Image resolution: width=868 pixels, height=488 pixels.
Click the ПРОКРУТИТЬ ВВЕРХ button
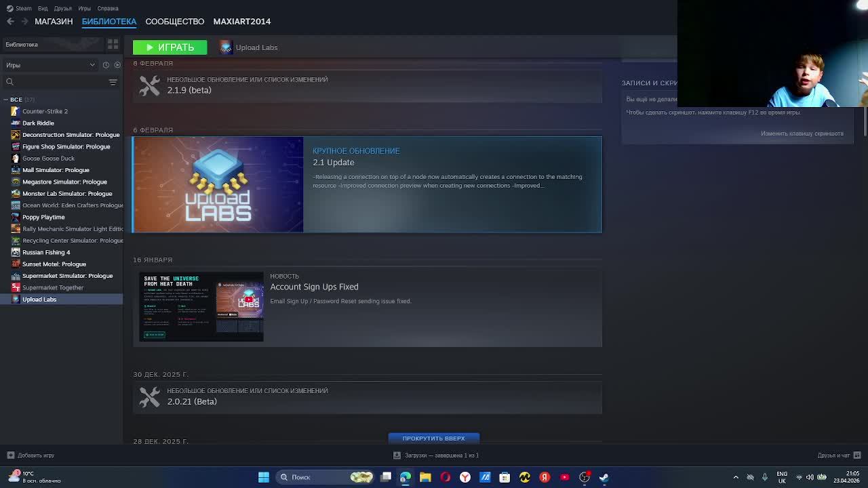click(x=434, y=438)
